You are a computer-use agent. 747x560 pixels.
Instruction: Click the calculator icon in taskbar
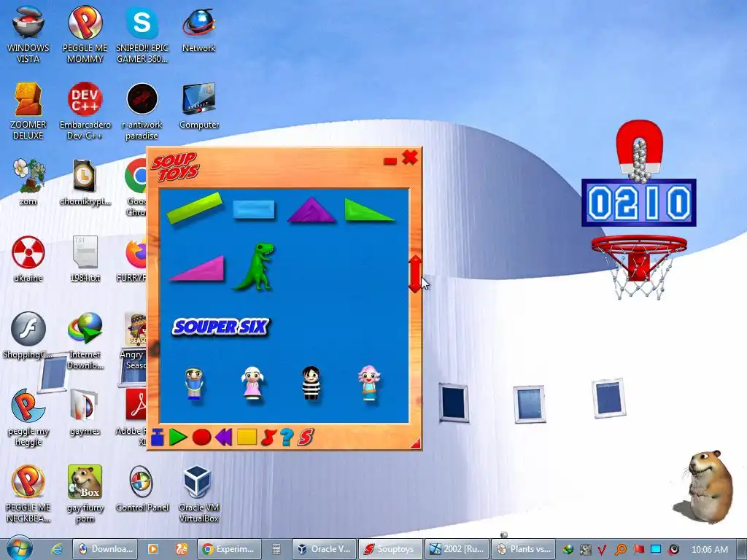click(x=276, y=549)
